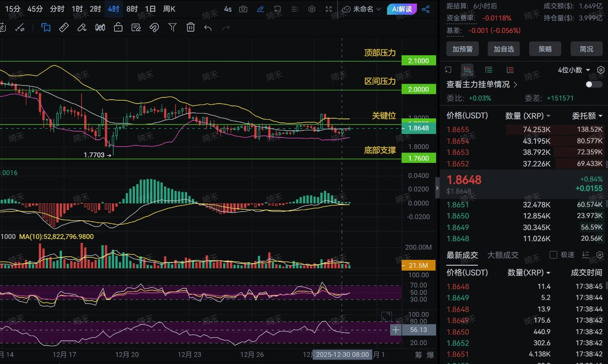
Task: Toggle the main-force order view switch
Action: (x=594, y=84)
